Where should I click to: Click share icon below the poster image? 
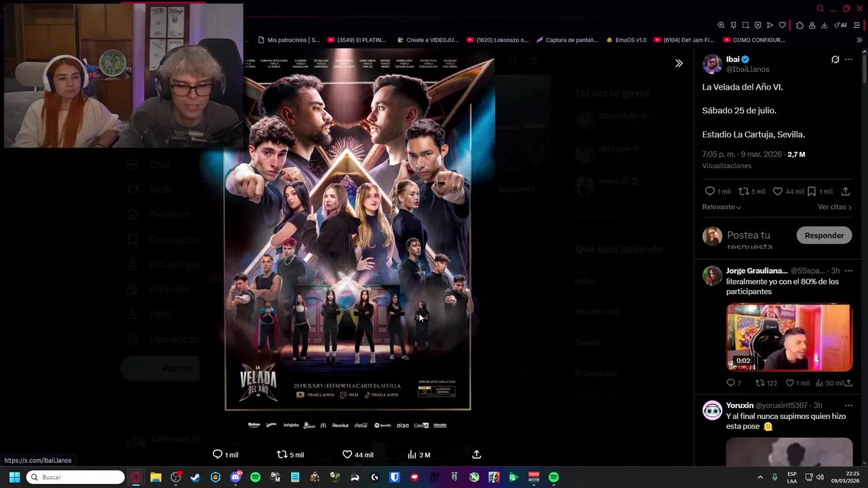pos(477,455)
